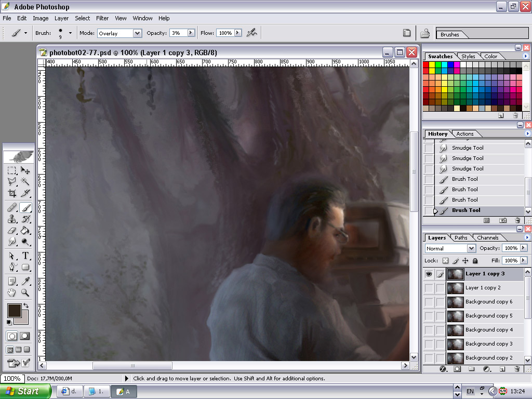
Task: Select the Magic Wand tool
Action: coord(25,181)
